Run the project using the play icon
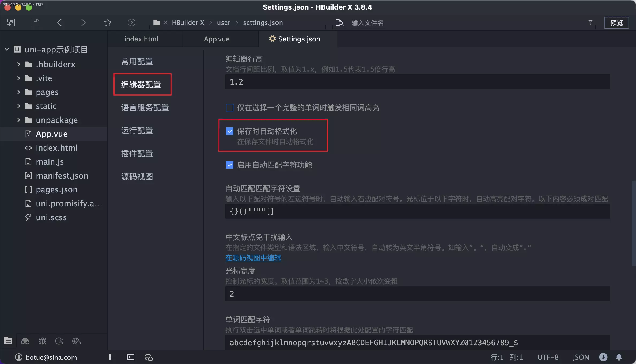 point(131,22)
